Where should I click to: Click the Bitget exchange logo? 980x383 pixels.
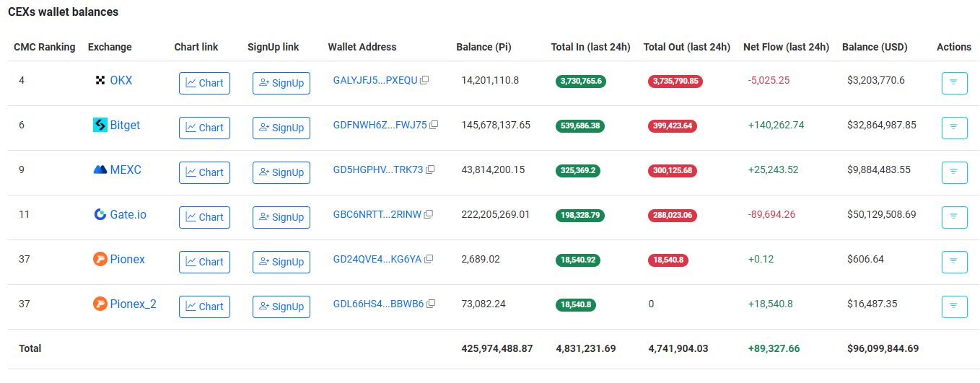click(100, 126)
